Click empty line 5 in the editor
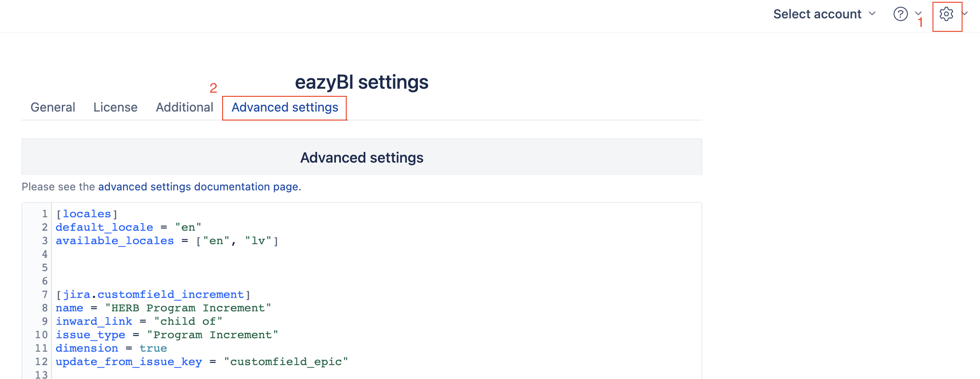This screenshot has width=980, height=379. click(376, 268)
